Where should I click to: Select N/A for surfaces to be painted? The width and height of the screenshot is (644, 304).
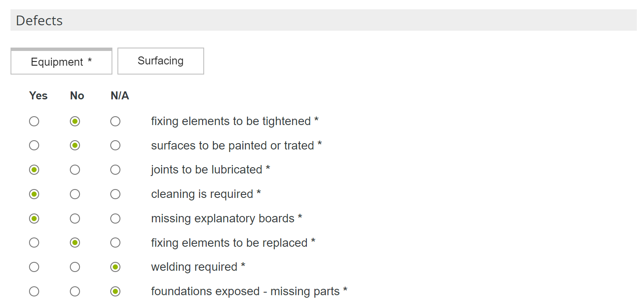[x=115, y=146]
